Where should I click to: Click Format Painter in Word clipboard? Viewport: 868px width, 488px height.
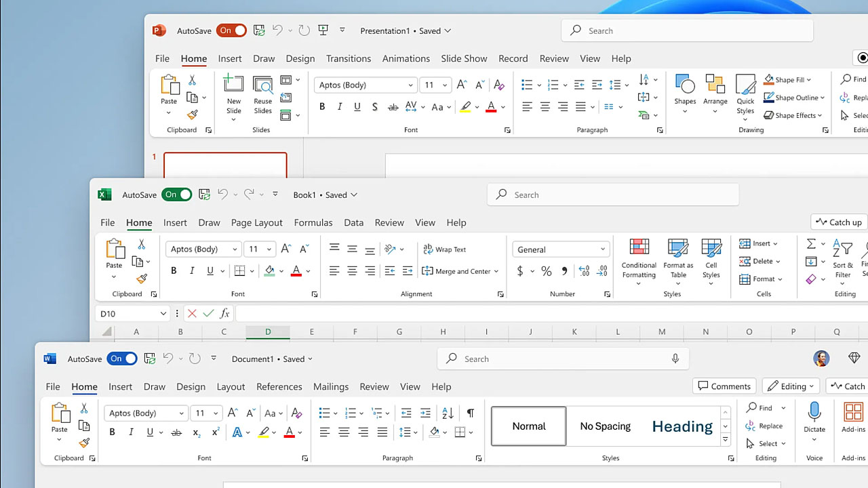click(x=84, y=443)
